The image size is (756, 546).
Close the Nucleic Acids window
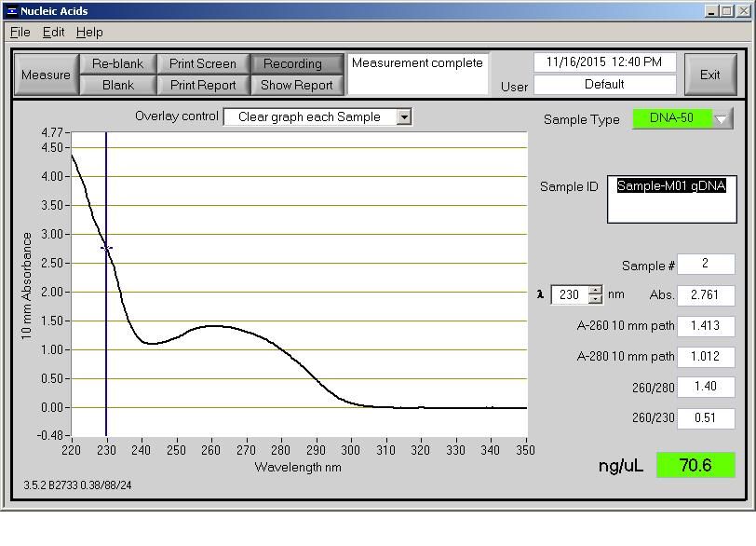tap(744, 11)
